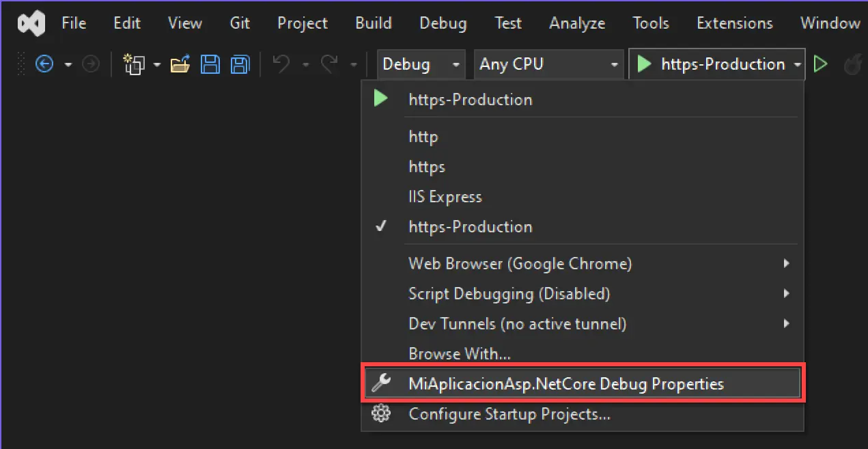The image size is (868, 449).
Task: Open the Extensions menu
Action: coord(734,23)
